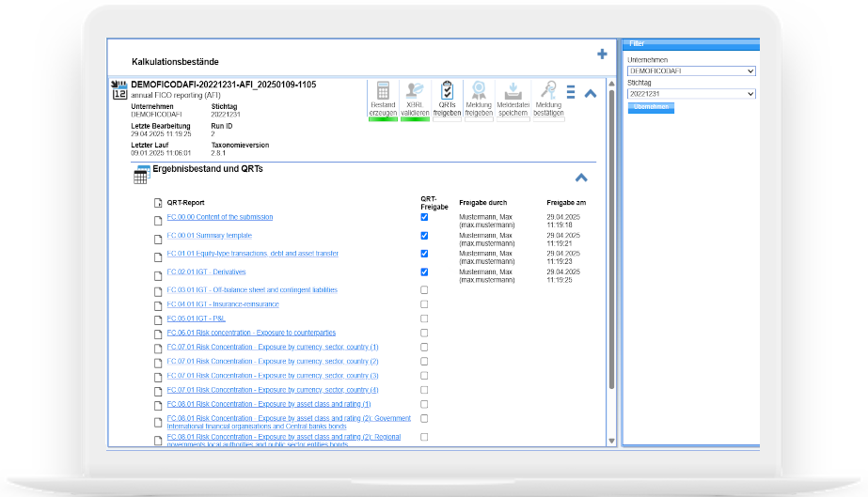Click the Bestand erzeugen calculator icon
This screenshot has height=497, width=868.
pos(383,92)
